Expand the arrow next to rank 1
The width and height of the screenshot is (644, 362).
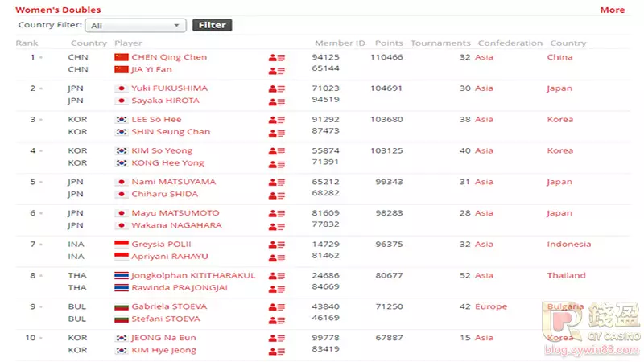[41, 58]
